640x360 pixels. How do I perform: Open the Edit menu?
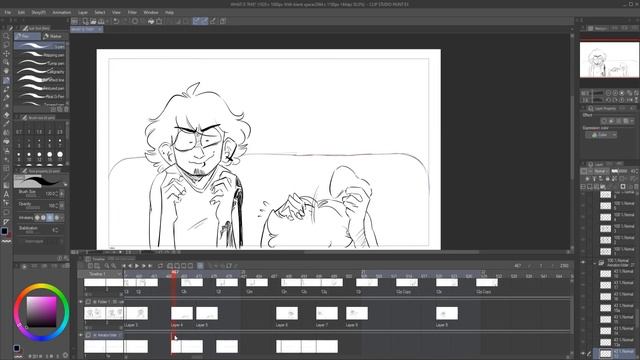21,13
